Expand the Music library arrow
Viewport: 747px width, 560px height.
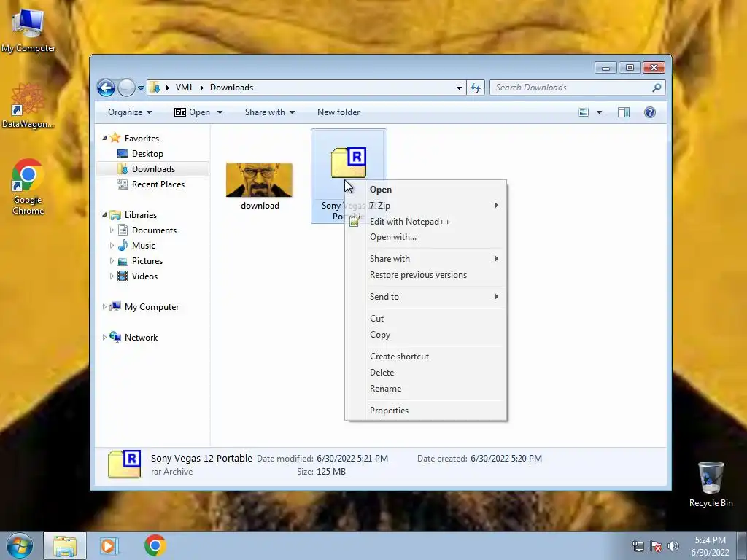(x=112, y=246)
